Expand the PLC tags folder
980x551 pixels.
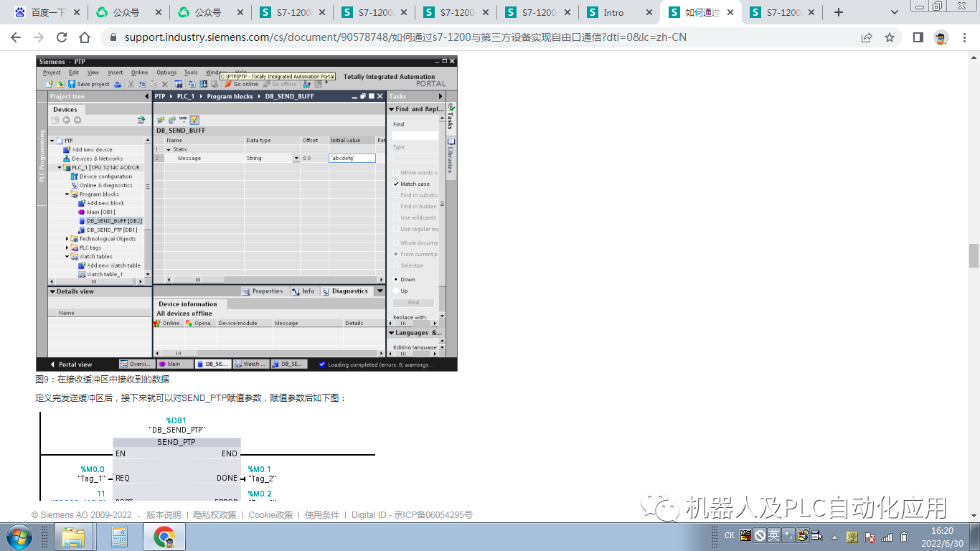pos(67,248)
